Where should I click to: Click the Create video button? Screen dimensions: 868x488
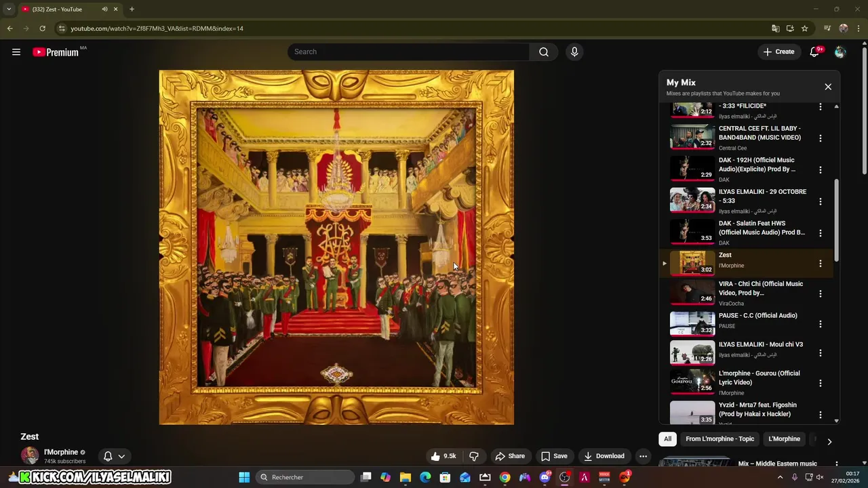coord(778,52)
